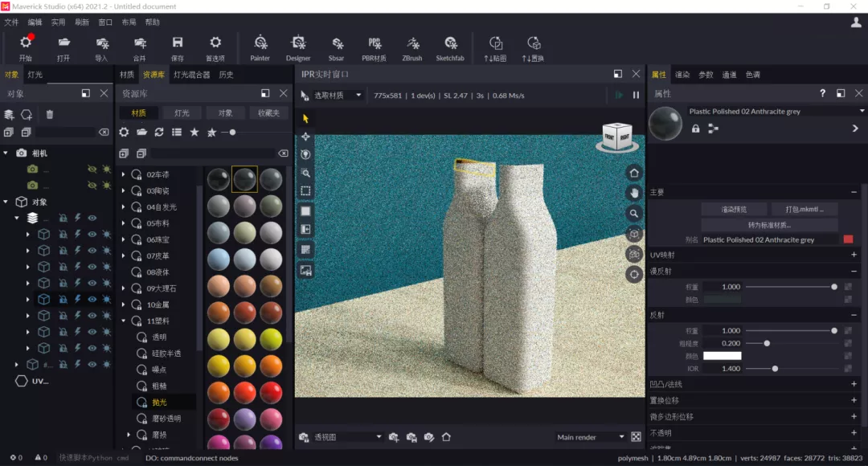
Task: Click the home icon on viewport right side
Action: point(634,174)
